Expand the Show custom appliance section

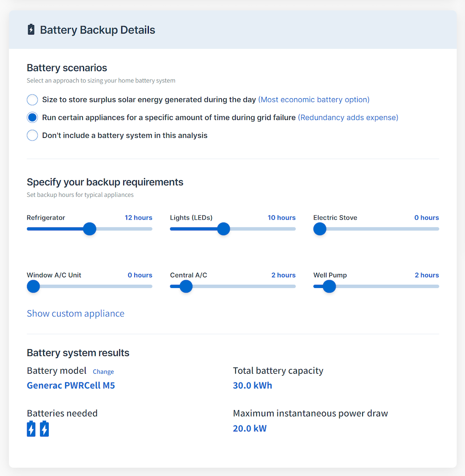pos(75,314)
